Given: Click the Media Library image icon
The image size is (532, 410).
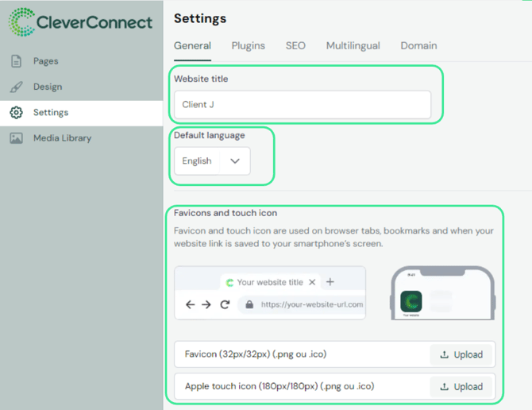Looking at the screenshot, I should click(x=16, y=138).
